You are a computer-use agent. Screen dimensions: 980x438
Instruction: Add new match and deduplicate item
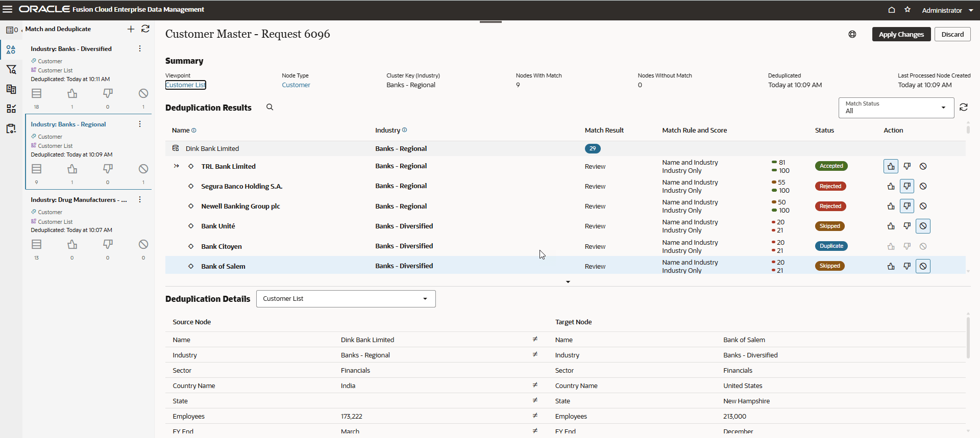131,29
